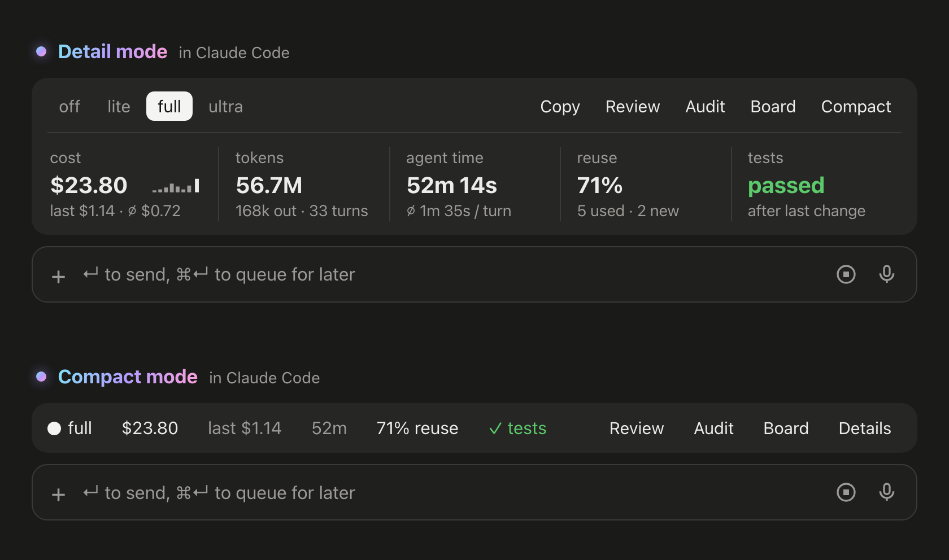Viewport: 949px width, 560px height.
Task: Click the 56.7M tokens value
Action: [269, 186]
